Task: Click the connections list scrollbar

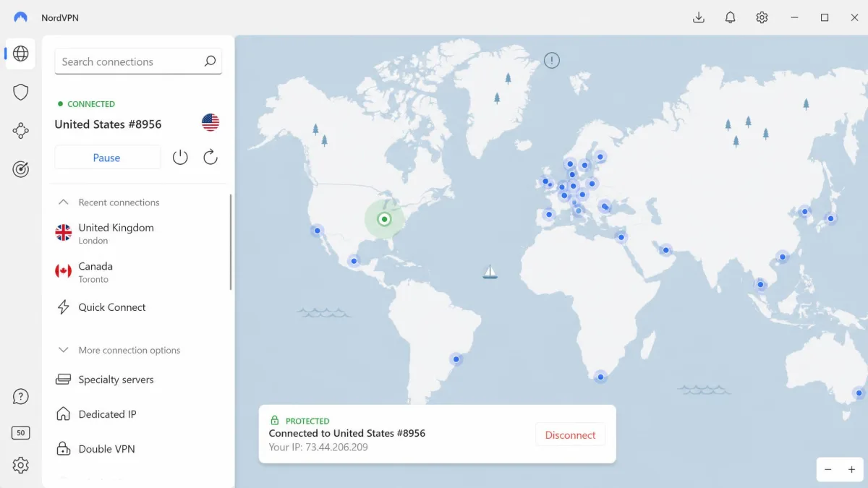Action: click(x=231, y=241)
